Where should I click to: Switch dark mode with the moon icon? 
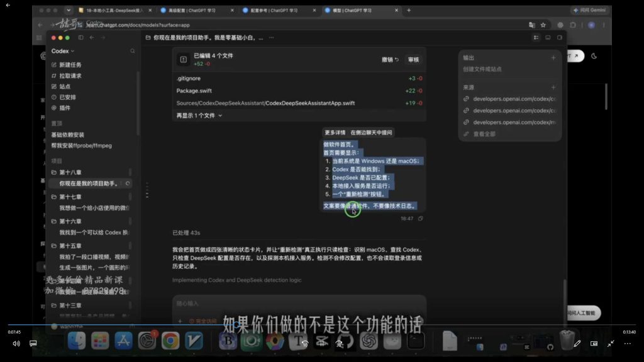pyautogui.click(x=594, y=56)
